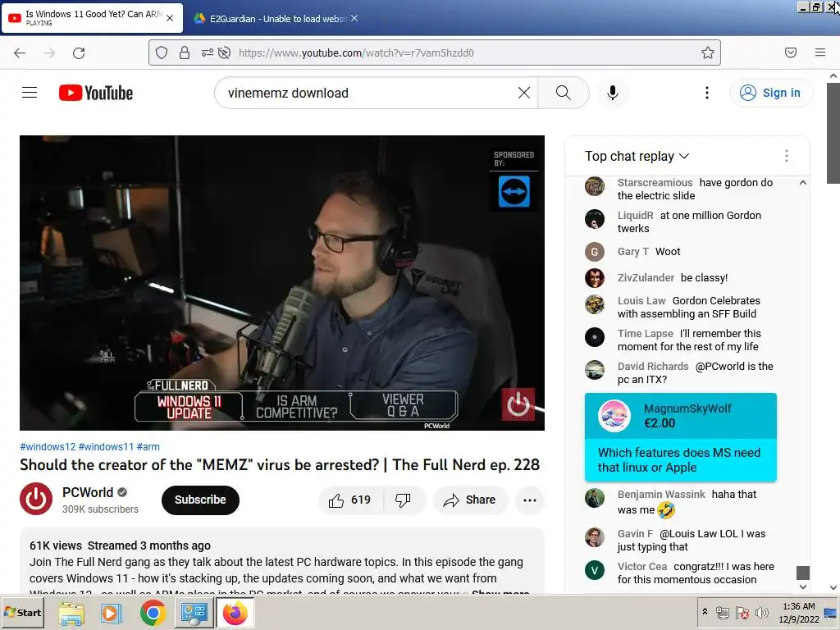Click the padlock site security icon
Screen dimensions: 840x630
[185, 52]
